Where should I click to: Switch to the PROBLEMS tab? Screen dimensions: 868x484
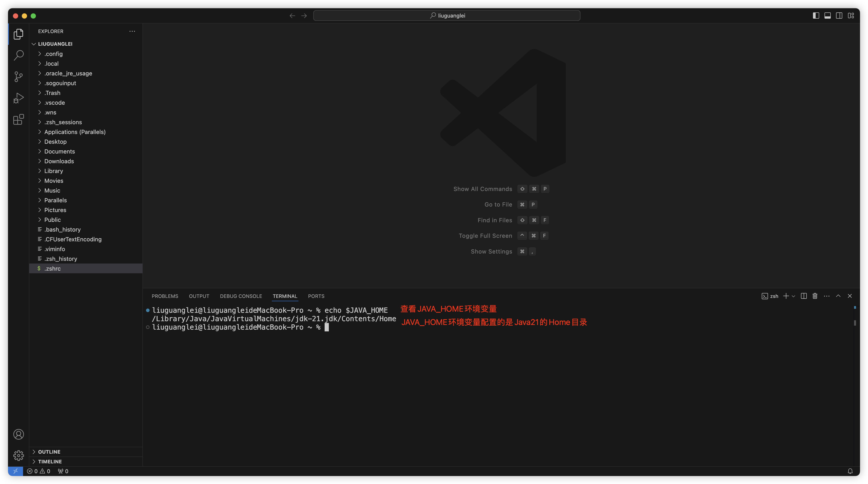165,296
